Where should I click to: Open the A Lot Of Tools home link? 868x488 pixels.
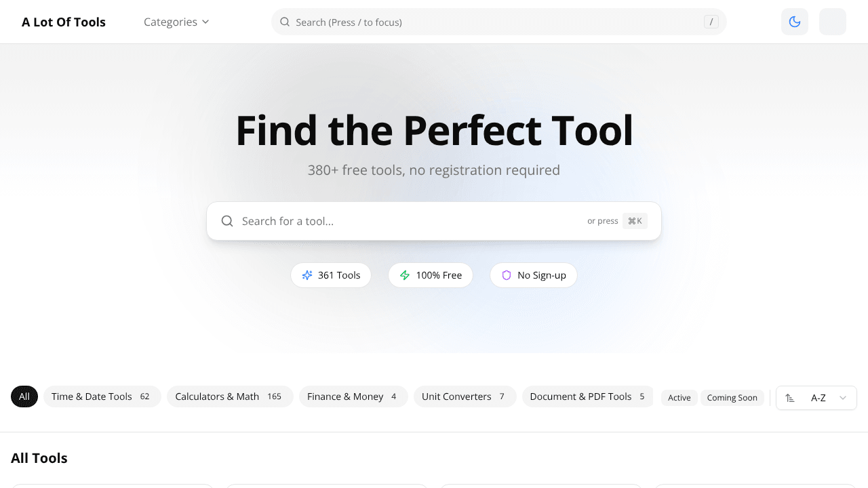coord(64,22)
